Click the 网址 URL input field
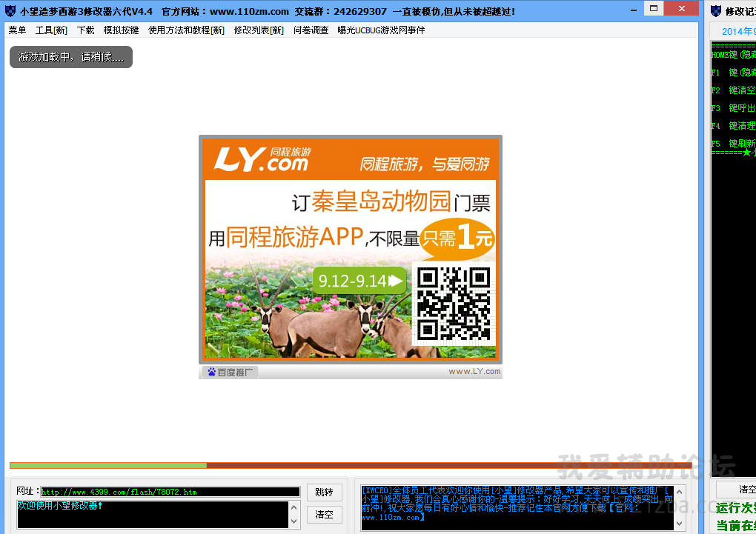This screenshot has width=756, height=534. (x=170, y=492)
